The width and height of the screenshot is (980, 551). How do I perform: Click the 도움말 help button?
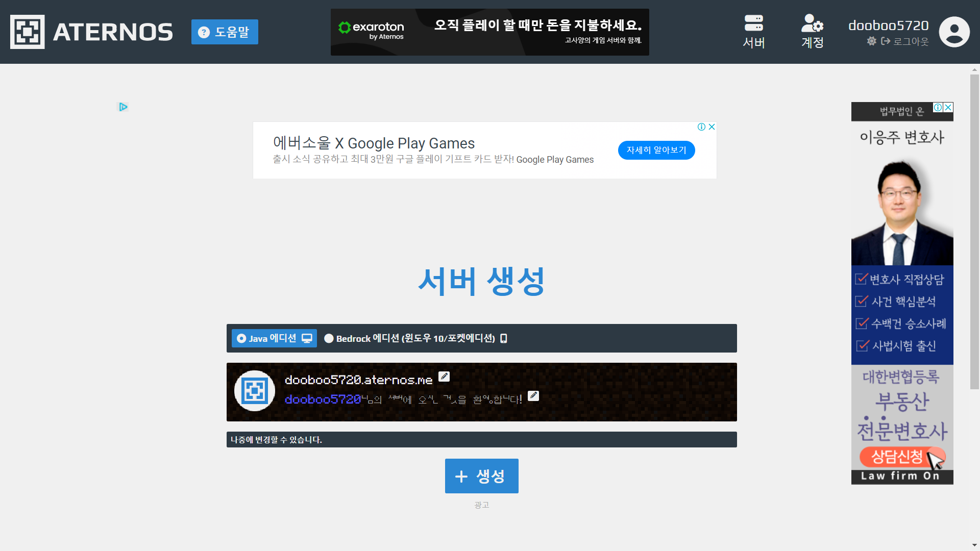click(225, 32)
